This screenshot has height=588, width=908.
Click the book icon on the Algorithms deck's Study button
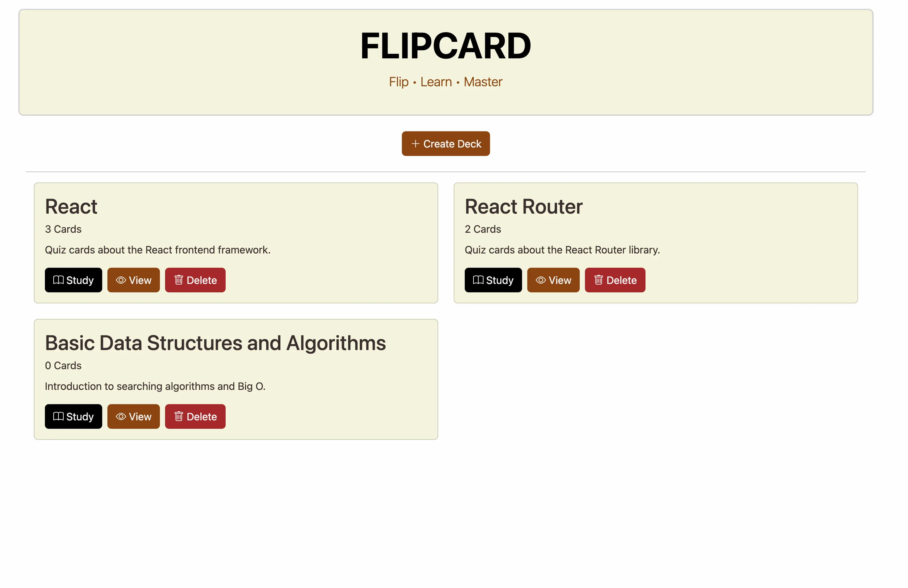tap(58, 416)
